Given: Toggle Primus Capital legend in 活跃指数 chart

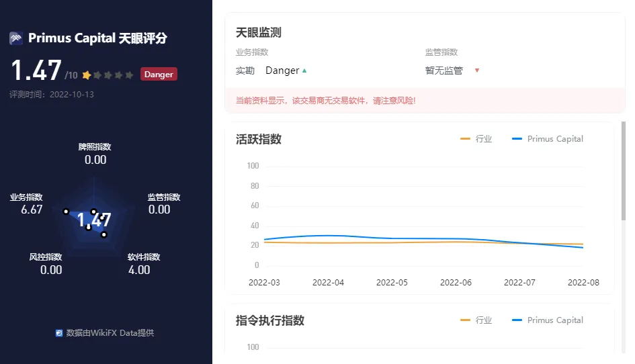Looking at the screenshot, I should (548, 139).
